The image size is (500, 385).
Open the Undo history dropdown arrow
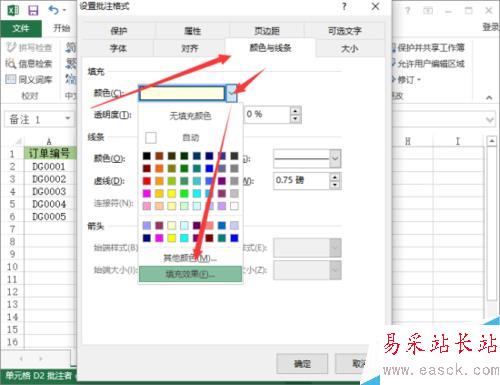coord(64,11)
